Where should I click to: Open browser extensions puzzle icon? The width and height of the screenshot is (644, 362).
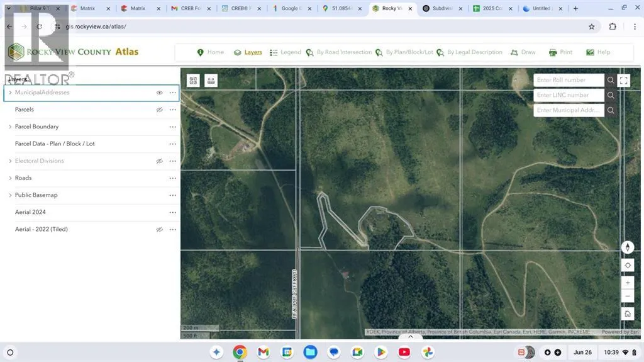tap(613, 26)
